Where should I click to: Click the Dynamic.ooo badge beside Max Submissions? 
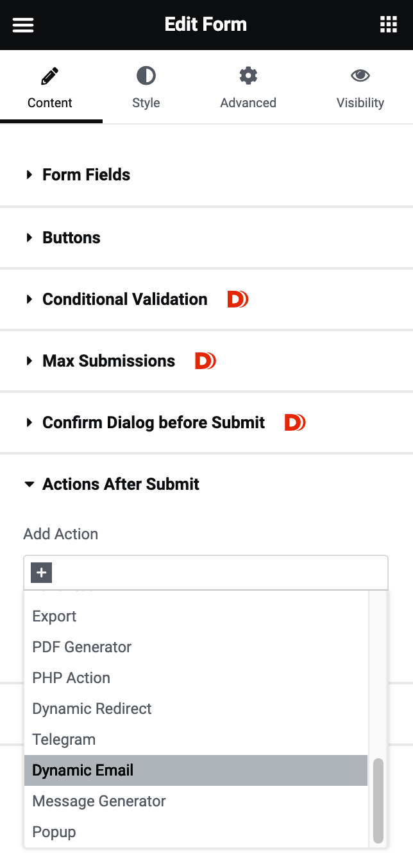click(205, 361)
